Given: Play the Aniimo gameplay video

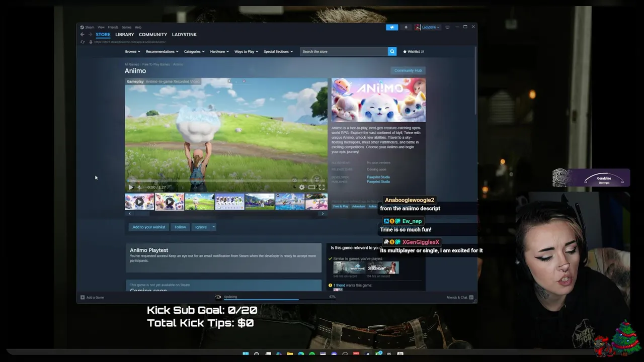Looking at the screenshot, I should pyautogui.click(x=131, y=187).
